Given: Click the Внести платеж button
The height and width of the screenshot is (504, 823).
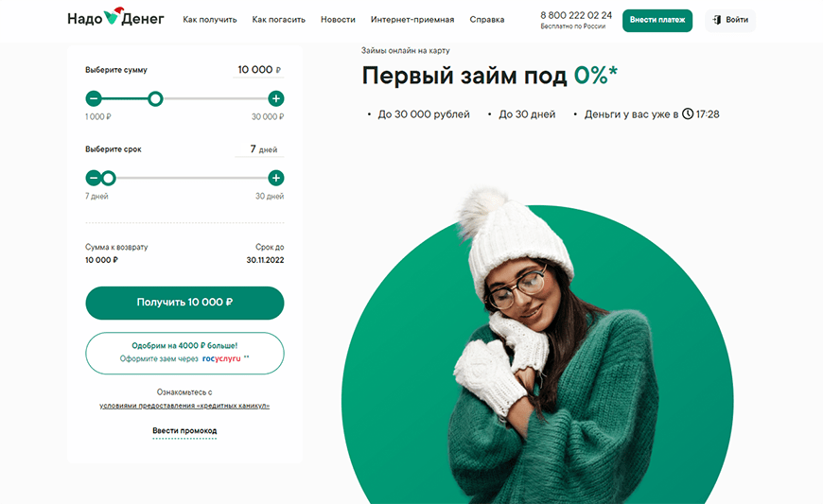Looking at the screenshot, I should [x=657, y=21].
